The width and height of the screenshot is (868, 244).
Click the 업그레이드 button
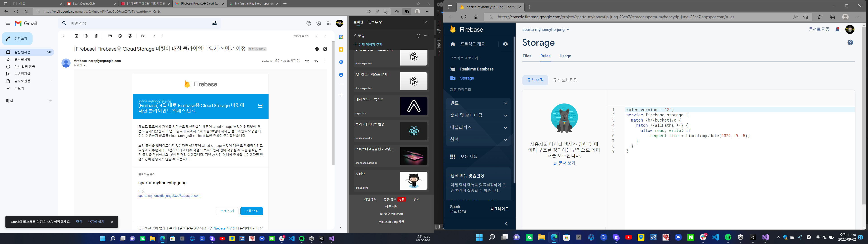tap(499, 209)
